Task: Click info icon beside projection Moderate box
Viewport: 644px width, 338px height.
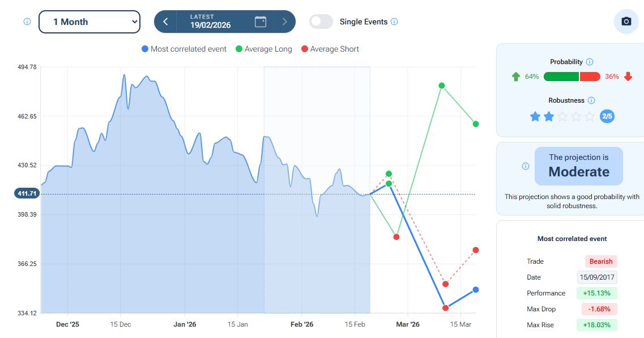Action: (525, 166)
